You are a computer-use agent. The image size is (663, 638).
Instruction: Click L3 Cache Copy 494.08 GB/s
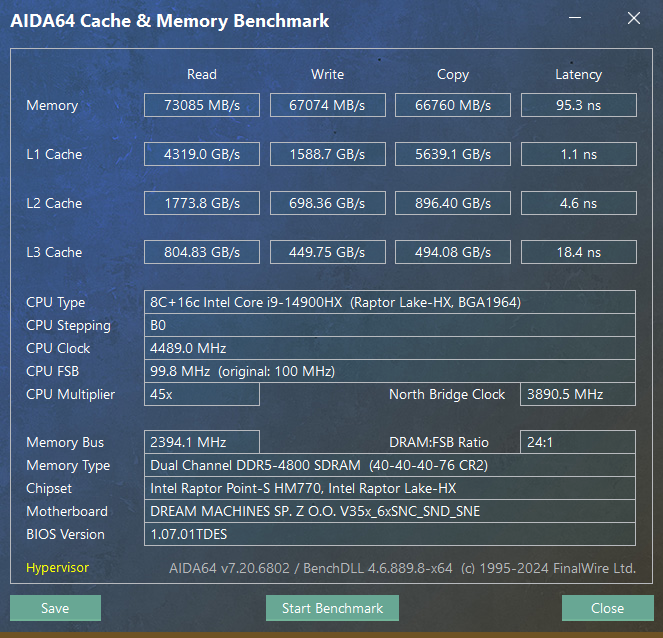453,252
